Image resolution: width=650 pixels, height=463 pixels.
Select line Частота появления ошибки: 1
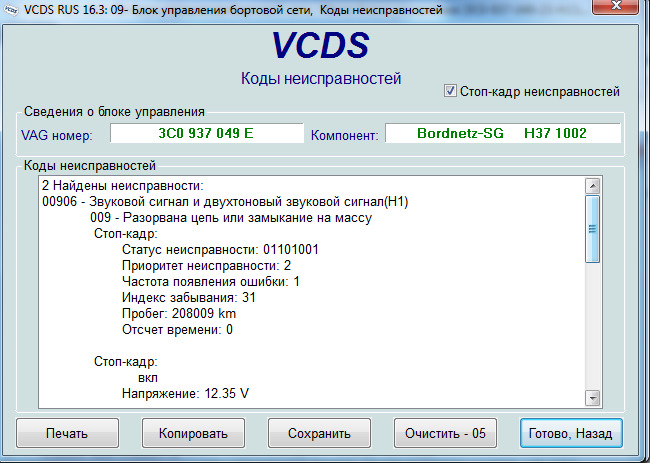[x=211, y=281]
